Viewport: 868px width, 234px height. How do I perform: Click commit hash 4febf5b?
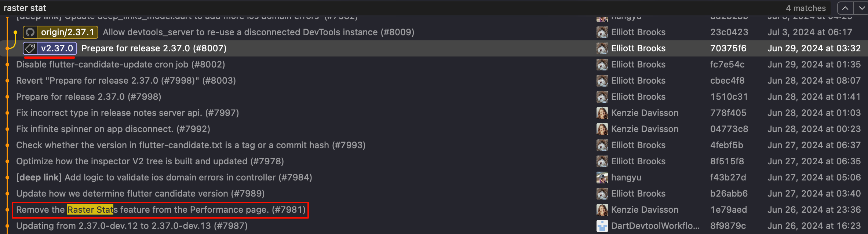(x=726, y=145)
